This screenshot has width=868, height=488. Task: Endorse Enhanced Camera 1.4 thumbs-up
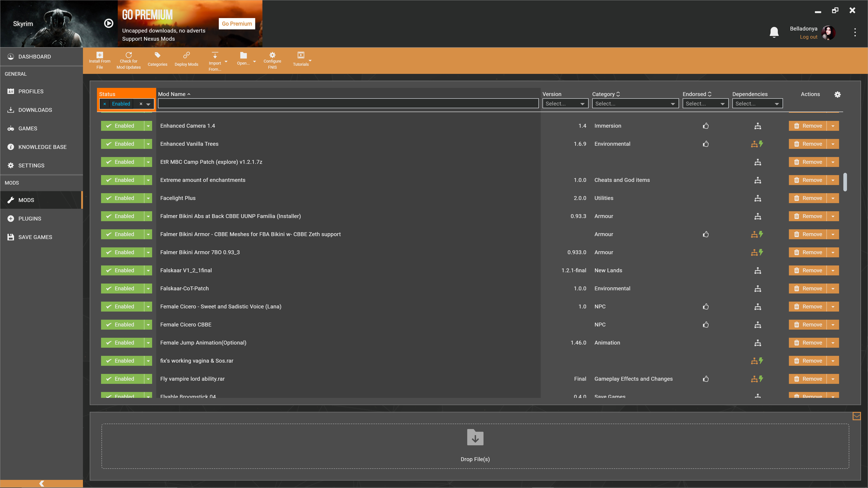coord(706,126)
